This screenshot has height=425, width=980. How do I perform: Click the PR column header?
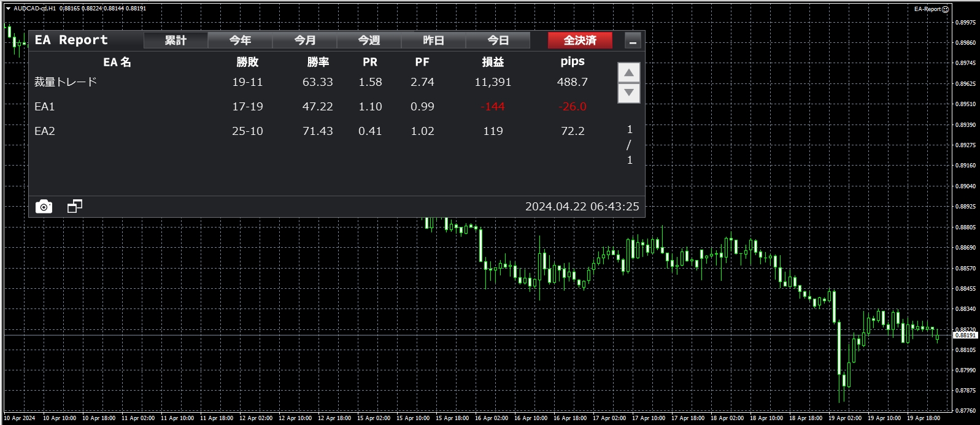coord(370,62)
